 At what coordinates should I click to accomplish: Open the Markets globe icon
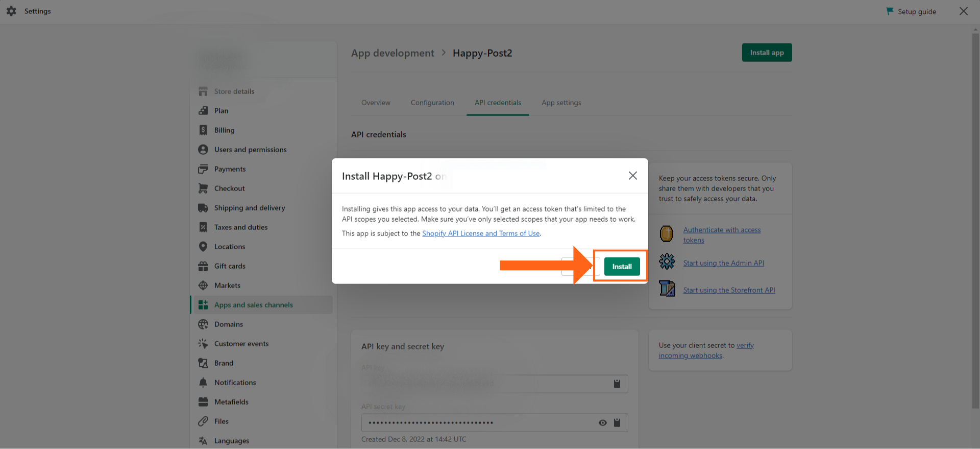coord(203,286)
